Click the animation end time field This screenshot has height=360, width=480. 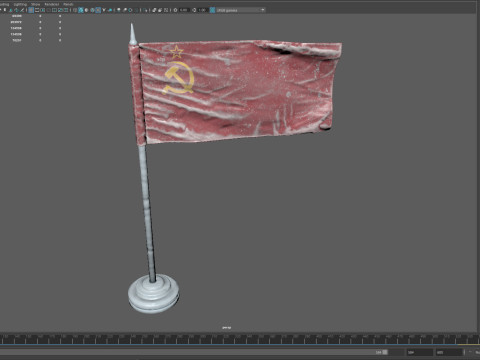coord(449,352)
